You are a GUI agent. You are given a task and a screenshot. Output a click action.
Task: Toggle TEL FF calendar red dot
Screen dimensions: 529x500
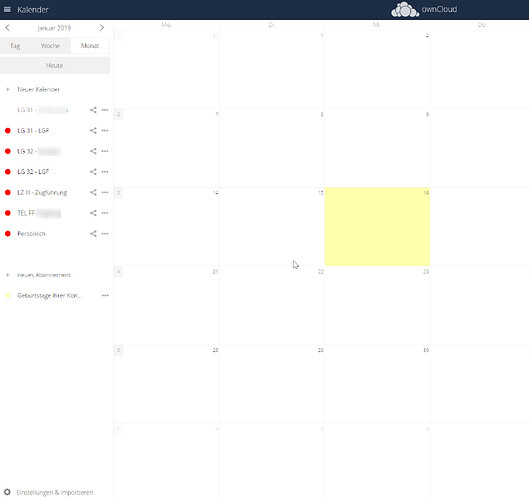click(8, 213)
